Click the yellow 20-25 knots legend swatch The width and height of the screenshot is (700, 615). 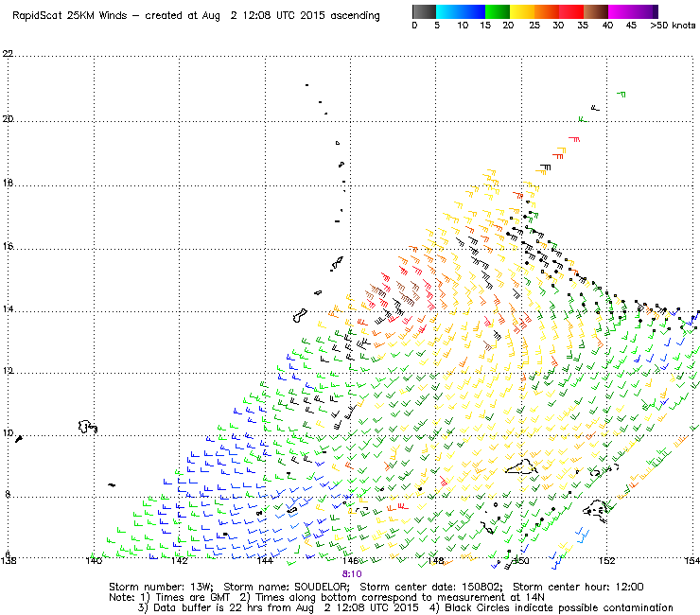coord(522,11)
